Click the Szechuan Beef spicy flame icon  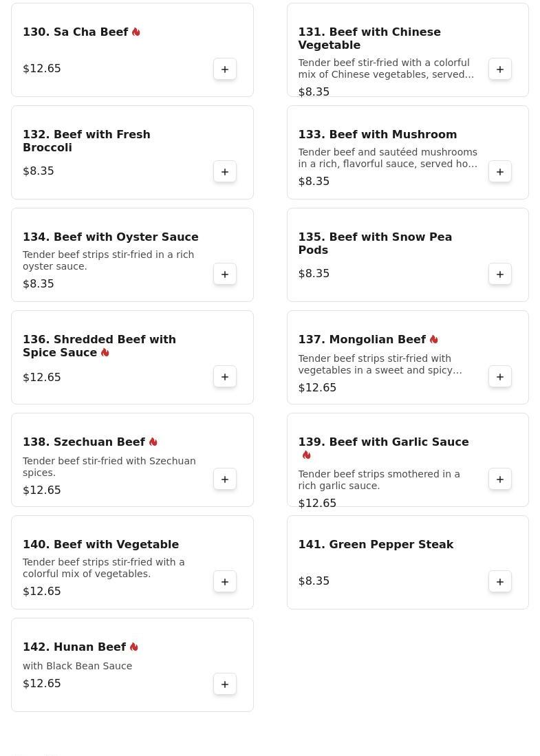click(153, 442)
